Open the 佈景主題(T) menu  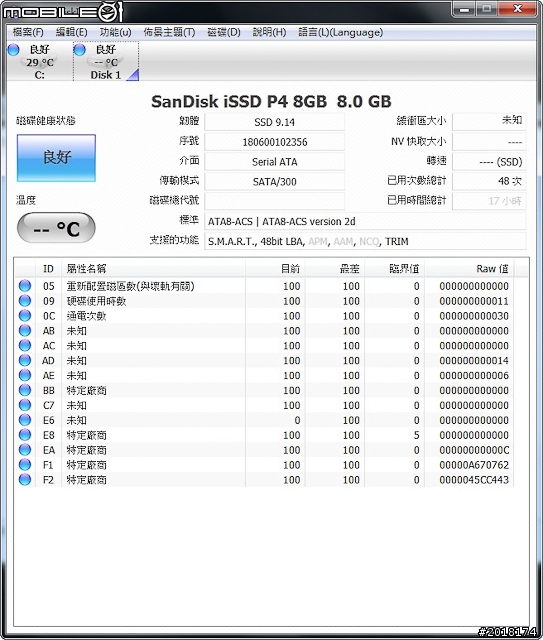tap(169, 32)
